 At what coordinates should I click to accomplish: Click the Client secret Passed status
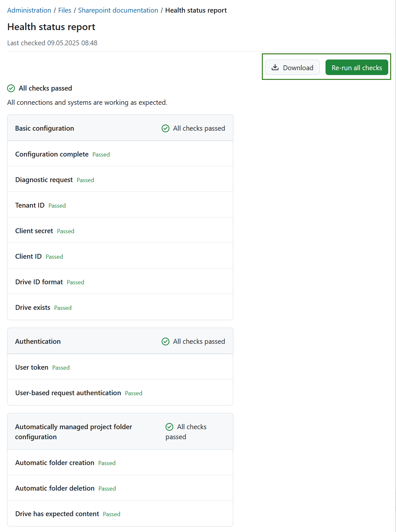click(x=66, y=231)
